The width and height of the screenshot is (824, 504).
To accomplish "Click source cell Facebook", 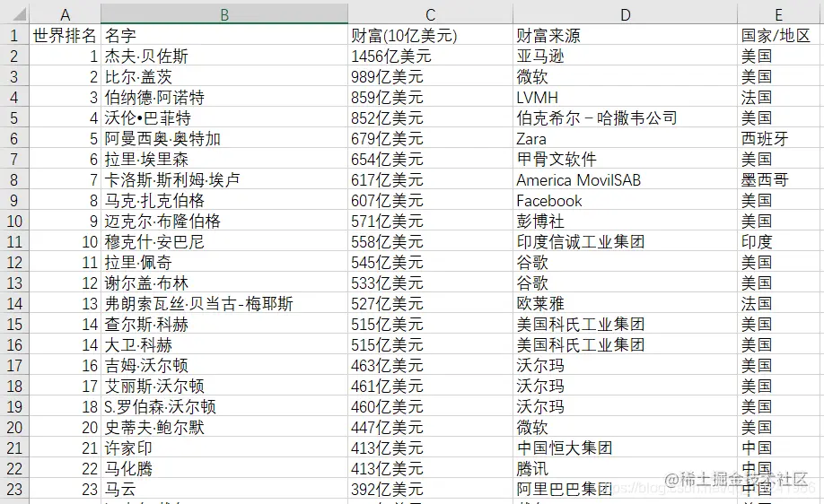I will pyautogui.click(x=625, y=201).
